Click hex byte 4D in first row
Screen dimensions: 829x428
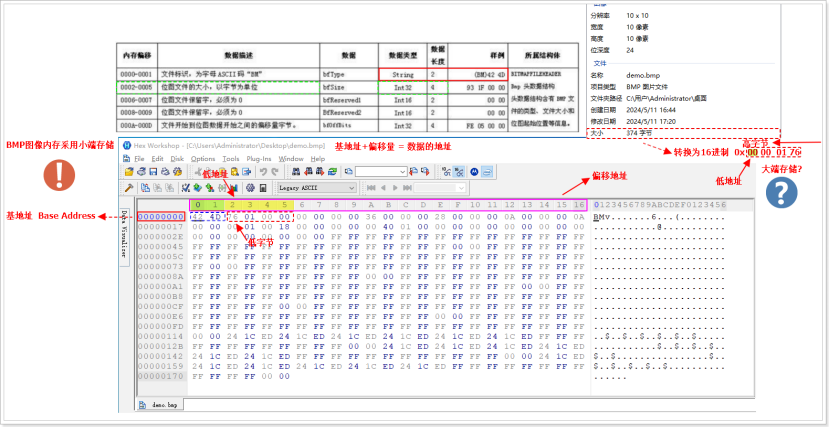(x=215, y=217)
